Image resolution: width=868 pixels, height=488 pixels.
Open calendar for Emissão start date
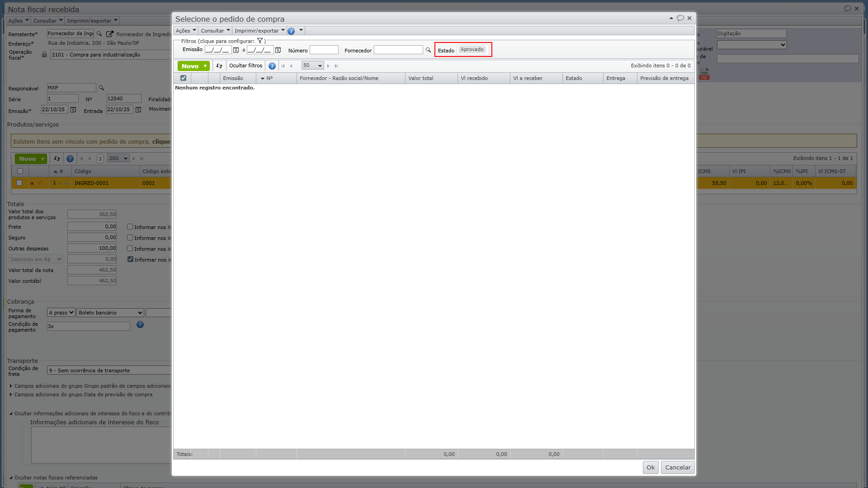[x=236, y=50]
